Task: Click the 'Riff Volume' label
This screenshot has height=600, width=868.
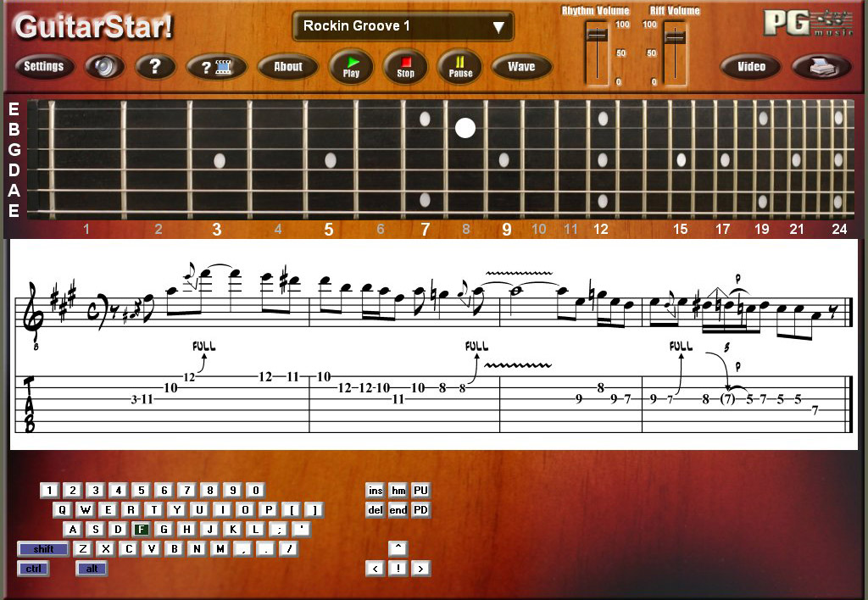Action: (675, 10)
